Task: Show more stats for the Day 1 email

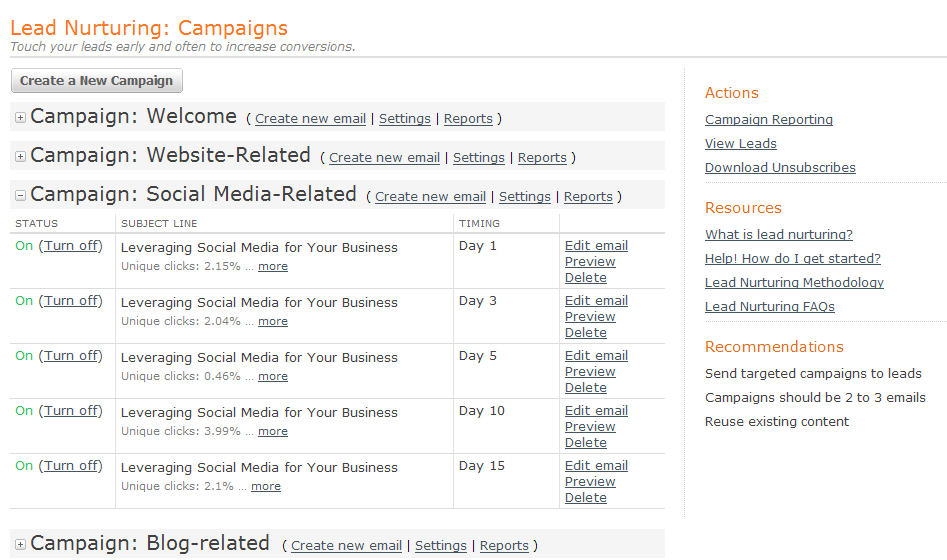Action: coord(272,267)
